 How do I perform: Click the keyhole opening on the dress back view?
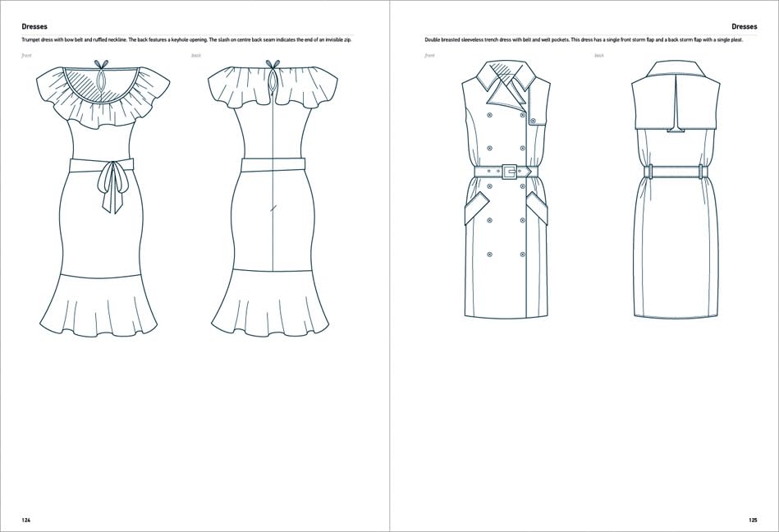[272, 80]
